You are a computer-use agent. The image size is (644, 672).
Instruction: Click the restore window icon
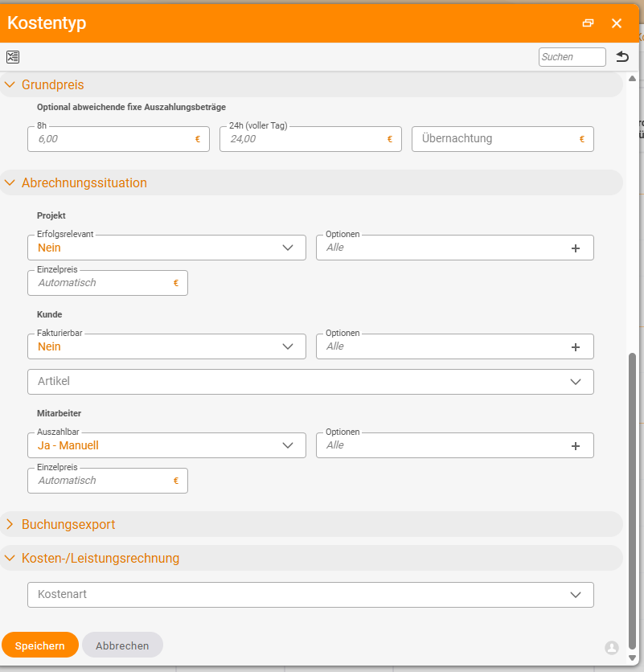click(x=588, y=23)
